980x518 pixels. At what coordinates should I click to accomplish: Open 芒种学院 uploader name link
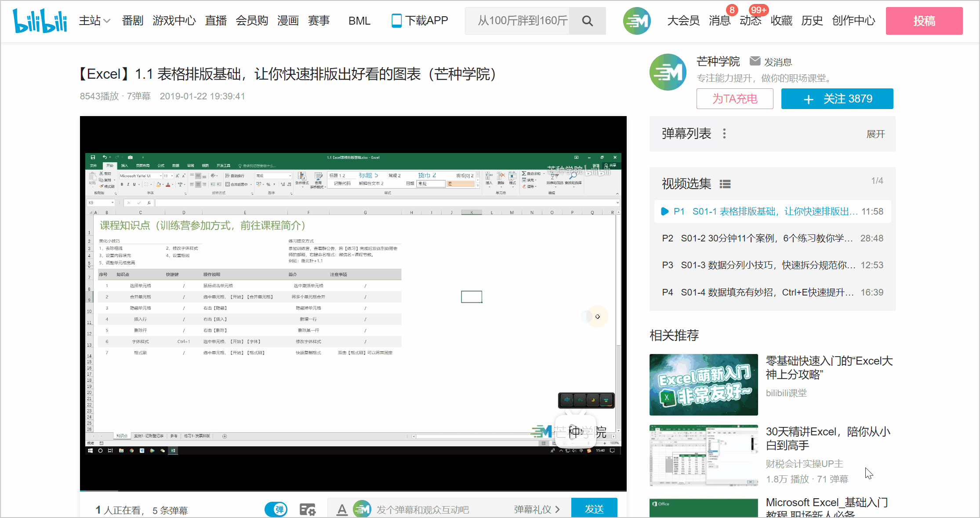[x=718, y=62]
